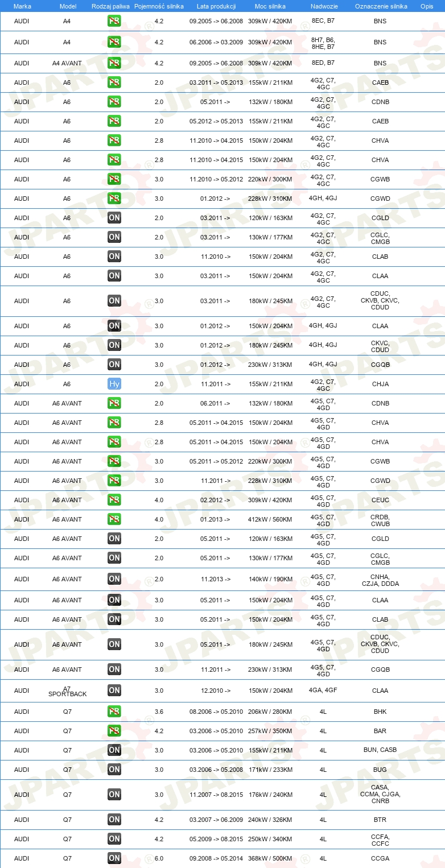Click the Oznaczenie silnika column header
The height and width of the screenshot is (868, 445).
(x=381, y=6)
